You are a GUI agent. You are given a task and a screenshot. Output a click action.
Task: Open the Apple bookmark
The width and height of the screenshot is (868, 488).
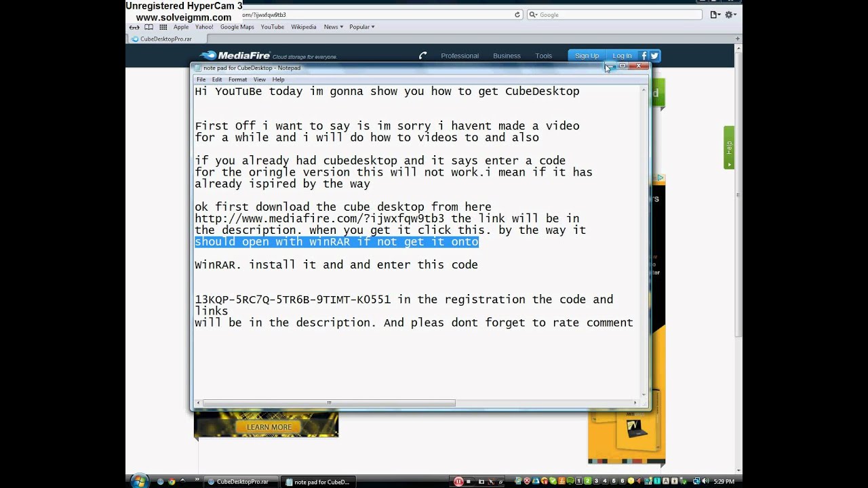[181, 27]
